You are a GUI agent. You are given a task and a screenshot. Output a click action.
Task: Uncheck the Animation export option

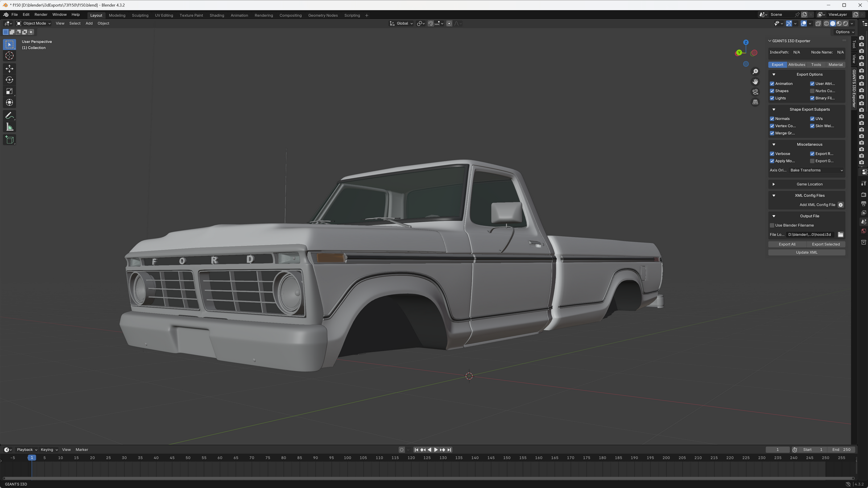pos(772,84)
